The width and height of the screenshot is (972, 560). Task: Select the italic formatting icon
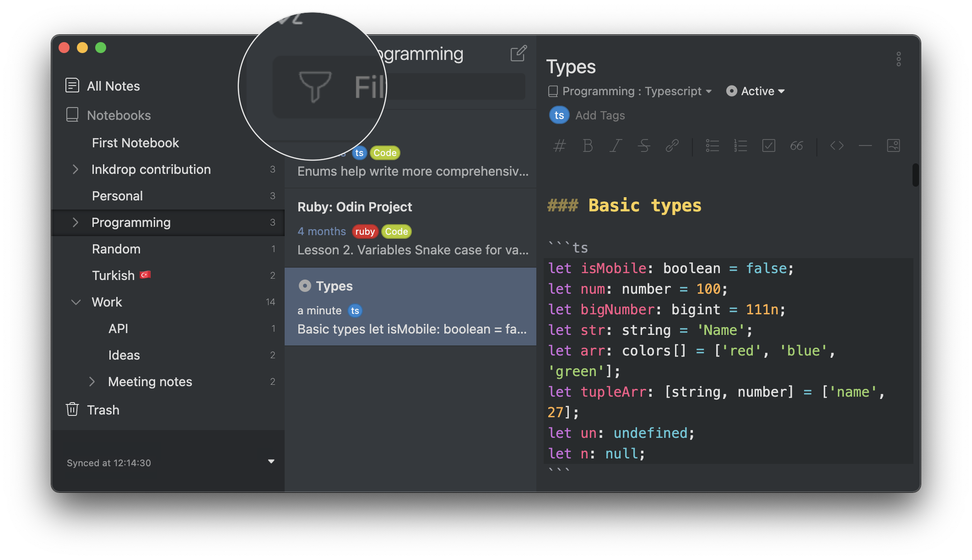coord(615,145)
